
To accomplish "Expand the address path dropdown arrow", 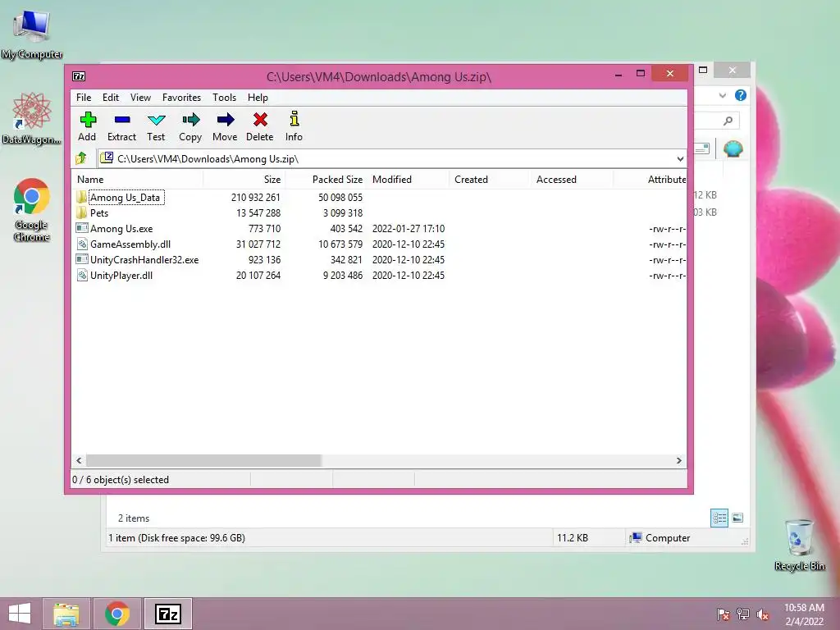I will tap(680, 158).
